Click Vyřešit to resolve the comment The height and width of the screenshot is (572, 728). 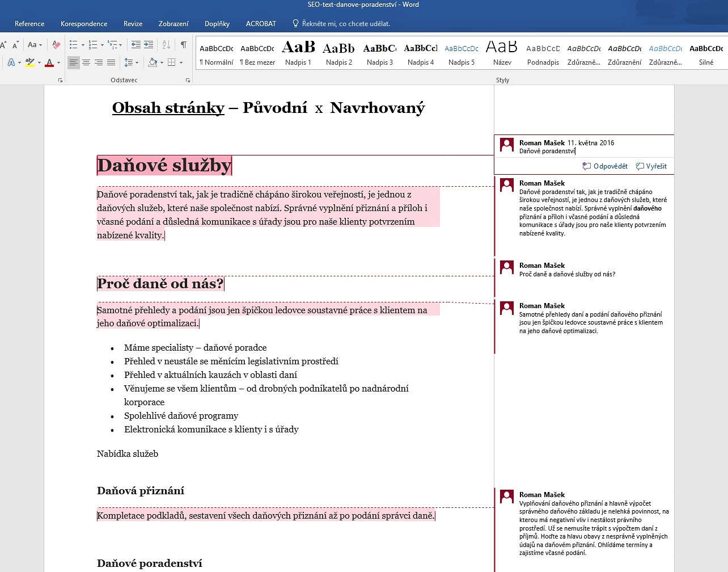(651, 166)
